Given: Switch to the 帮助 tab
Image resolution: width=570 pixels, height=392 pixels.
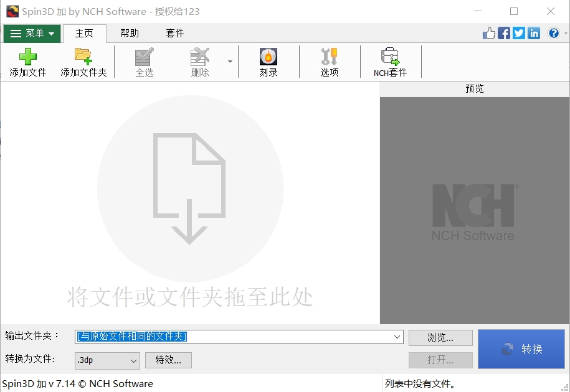Looking at the screenshot, I should [130, 34].
